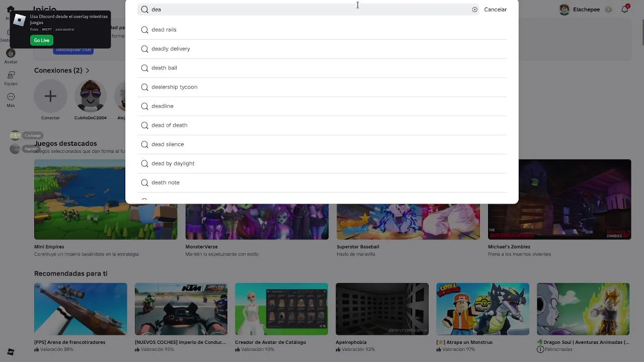Select the 'deadly delivery' suggestion
Screen dimensions: 644x362
pos(322,49)
